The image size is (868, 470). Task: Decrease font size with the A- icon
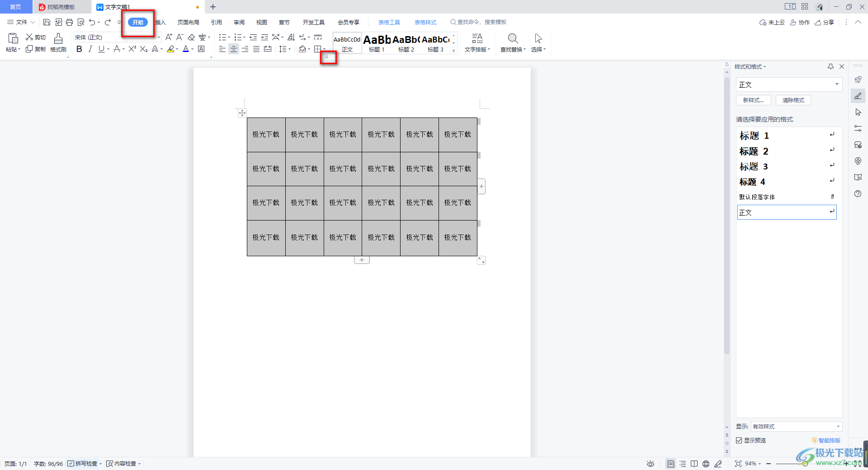point(179,37)
